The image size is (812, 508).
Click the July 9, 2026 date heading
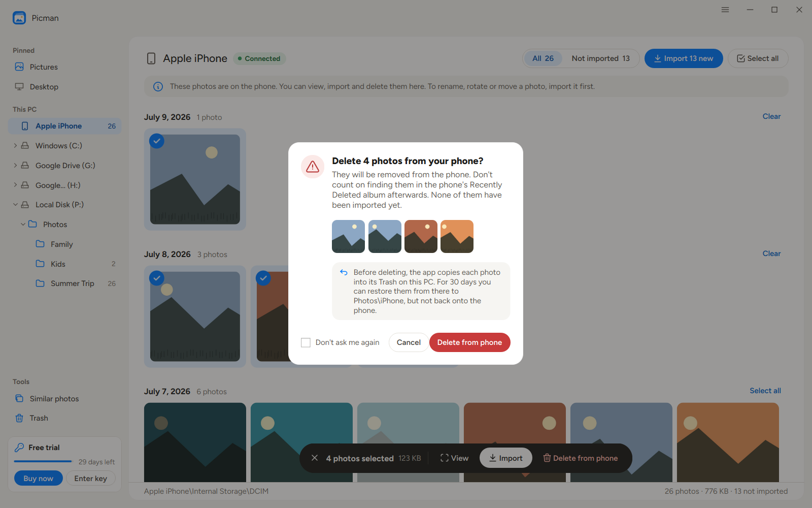pyautogui.click(x=167, y=117)
